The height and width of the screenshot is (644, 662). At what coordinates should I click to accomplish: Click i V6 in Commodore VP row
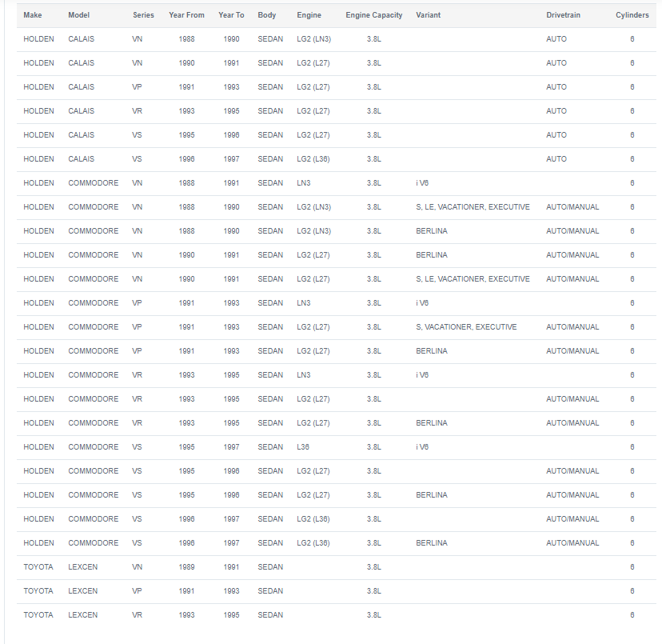coord(422,303)
